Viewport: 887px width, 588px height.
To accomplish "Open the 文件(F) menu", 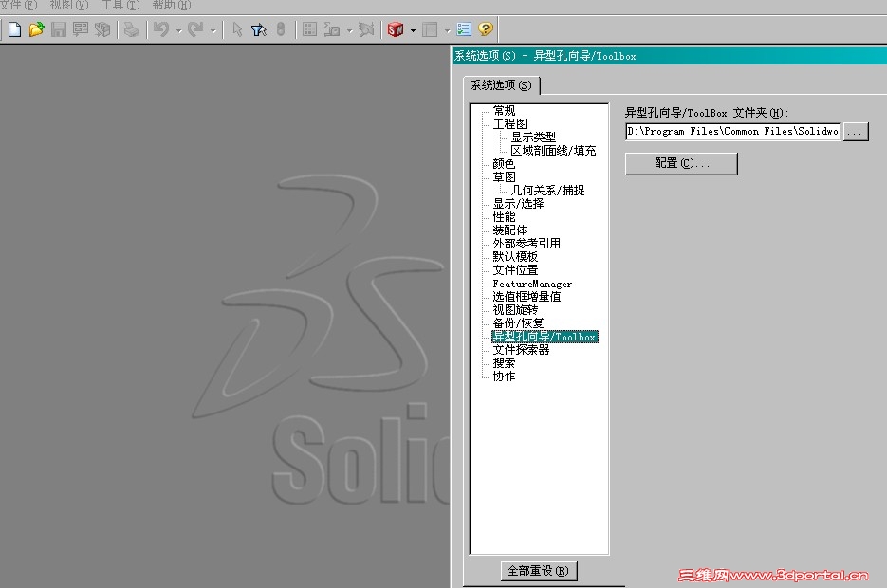I will pos(18,5).
